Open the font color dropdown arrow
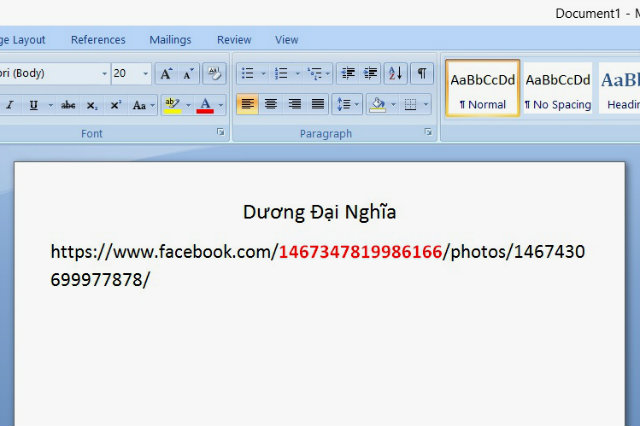 (x=221, y=105)
